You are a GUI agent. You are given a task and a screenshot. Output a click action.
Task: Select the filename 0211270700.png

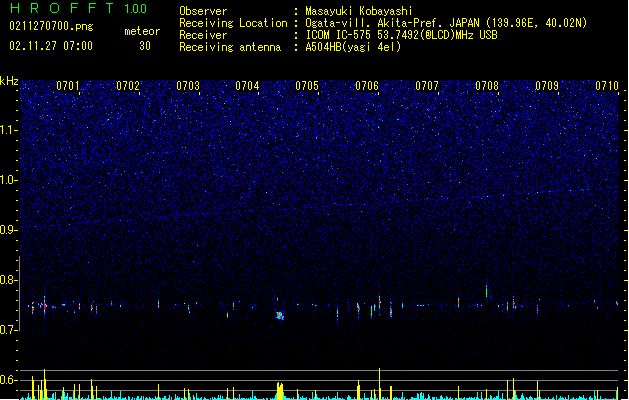51,27
